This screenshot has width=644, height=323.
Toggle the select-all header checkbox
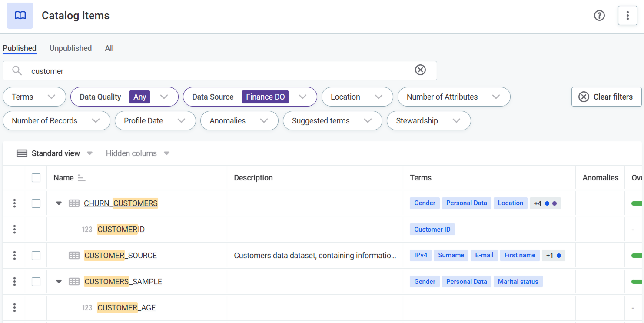(36, 178)
